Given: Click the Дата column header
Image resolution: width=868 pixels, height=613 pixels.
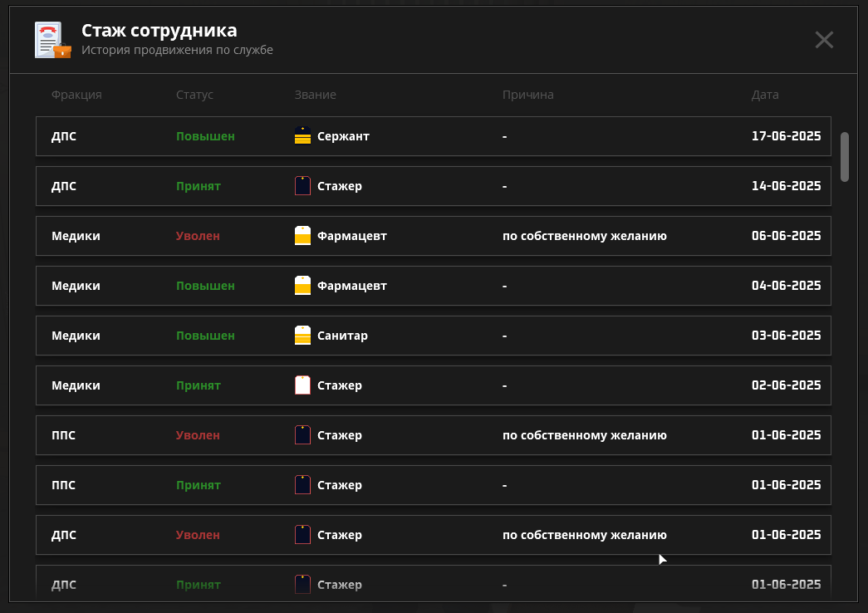Looking at the screenshot, I should (765, 95).
